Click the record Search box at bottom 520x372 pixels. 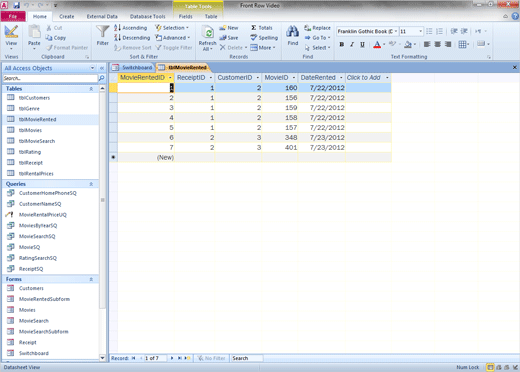[247, 358]
